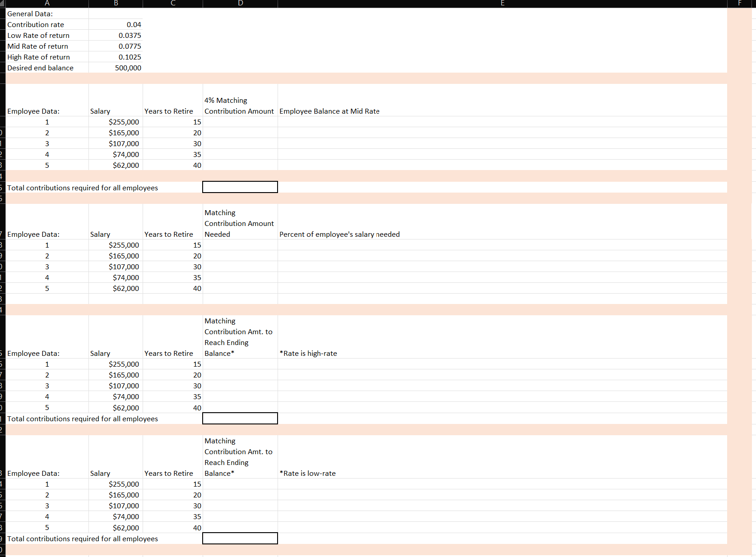The width and height of the screenshot is (756, 557).
Task: Click the $165,000 salary in the Percent-of-salary table
Action: 116,256
